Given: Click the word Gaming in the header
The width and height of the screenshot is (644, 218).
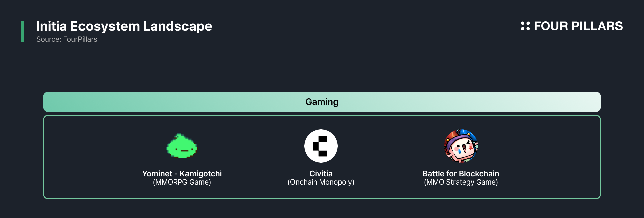Looking at the screenshot, I should tap(322, 102).
